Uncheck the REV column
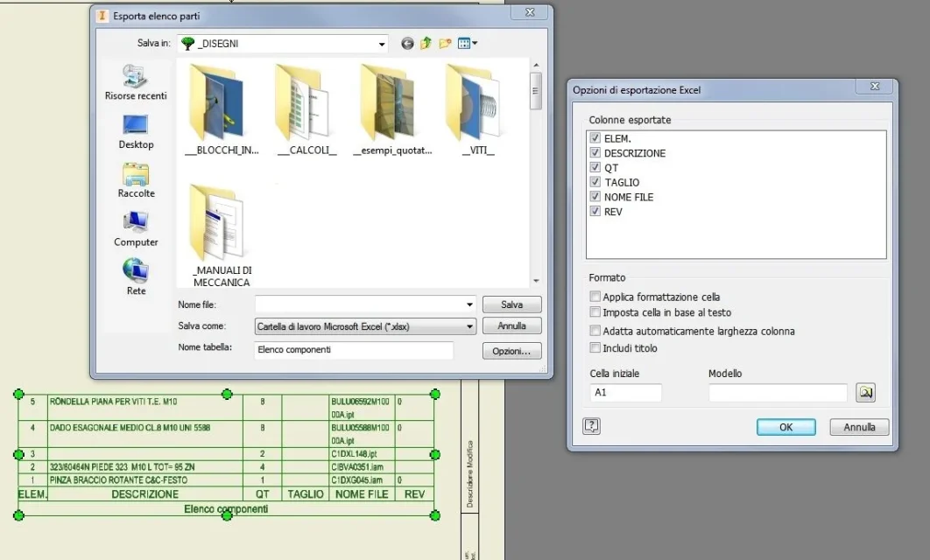Screen dimensions: 930x560 [595, 211]
